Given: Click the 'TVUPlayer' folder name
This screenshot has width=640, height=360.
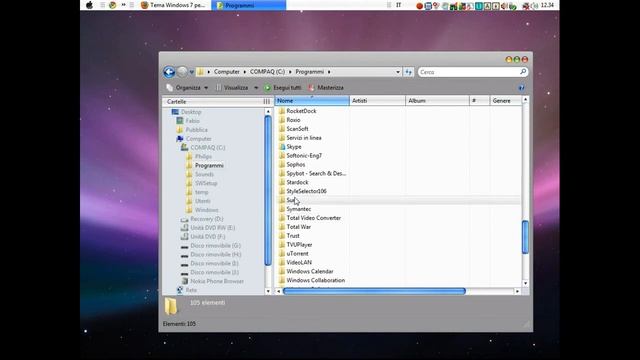Looking at the screenshot, I should (x=299, y=245).
